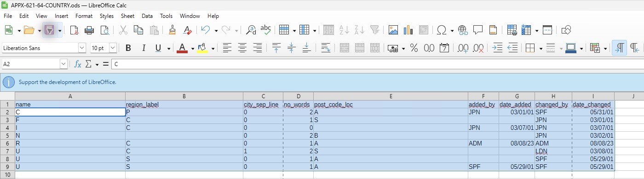Screen dimensions: 644x179
Task: Click the New spreadsheet icon
Action: [9, 30]
